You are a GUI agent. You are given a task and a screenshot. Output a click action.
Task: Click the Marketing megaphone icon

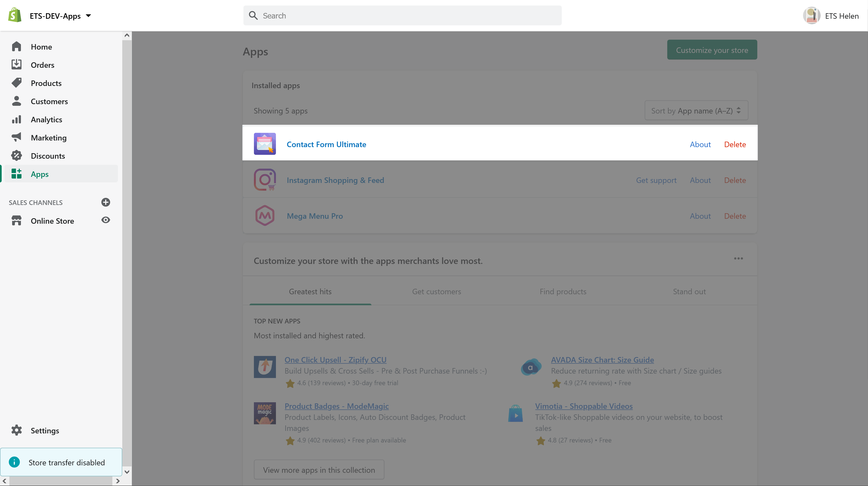pos(16,137)
